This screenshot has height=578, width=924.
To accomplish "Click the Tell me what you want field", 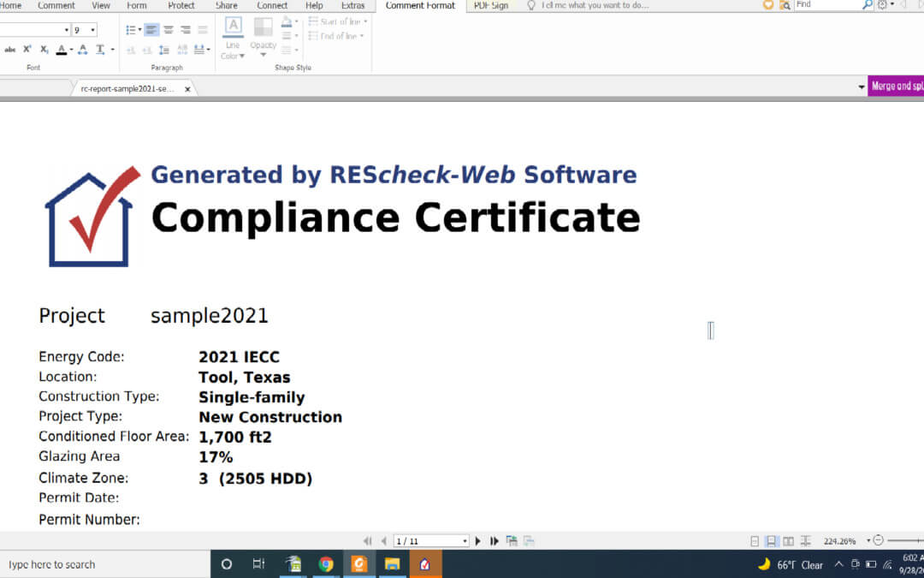I will tap(595, 5).
